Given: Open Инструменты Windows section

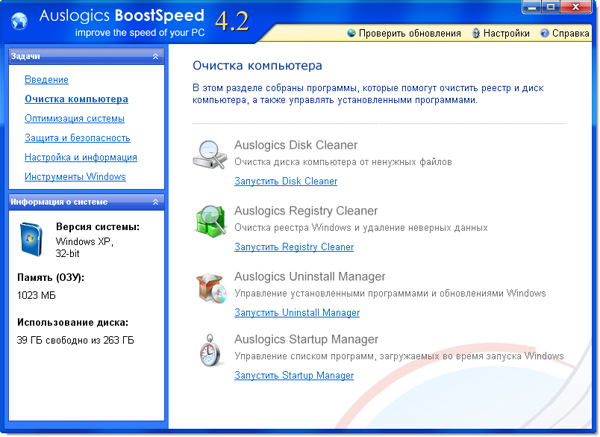Looking at the screenshot, I should point(75,177).
